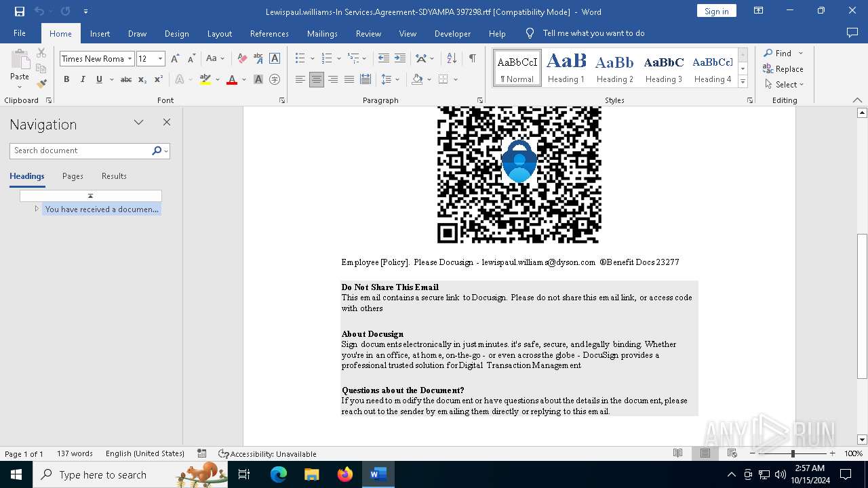Decrease paragraph indent

coord(384,59)
